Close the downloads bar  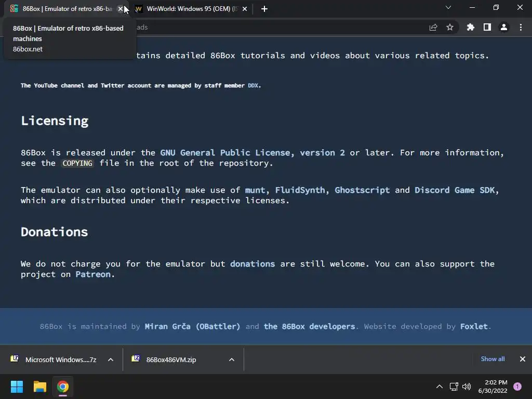523,359
